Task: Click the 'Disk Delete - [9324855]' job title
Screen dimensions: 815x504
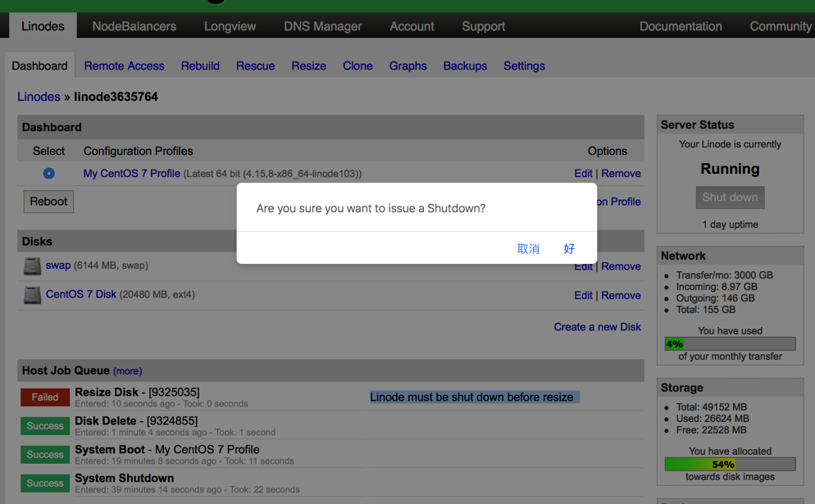Action: (x=136, y=420)
